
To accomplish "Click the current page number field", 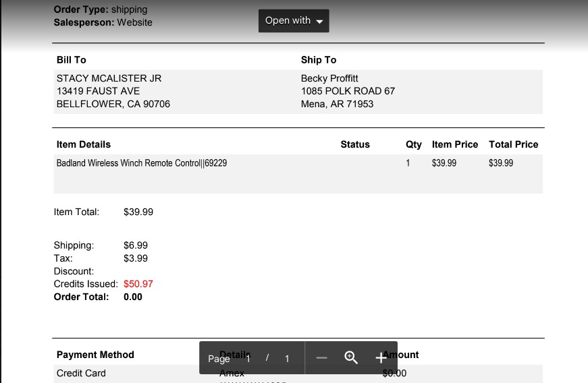I will coord(248,359).
